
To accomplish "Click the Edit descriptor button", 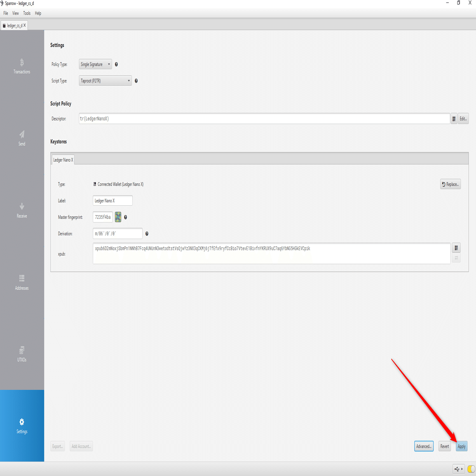I will tap(463, 119).
